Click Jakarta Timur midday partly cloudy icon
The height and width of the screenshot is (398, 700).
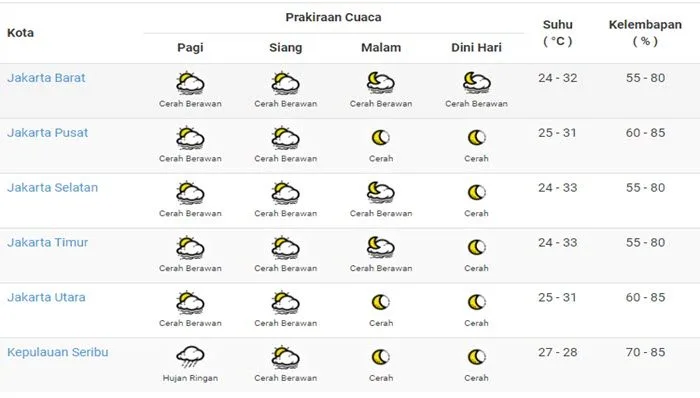(286, 248)
